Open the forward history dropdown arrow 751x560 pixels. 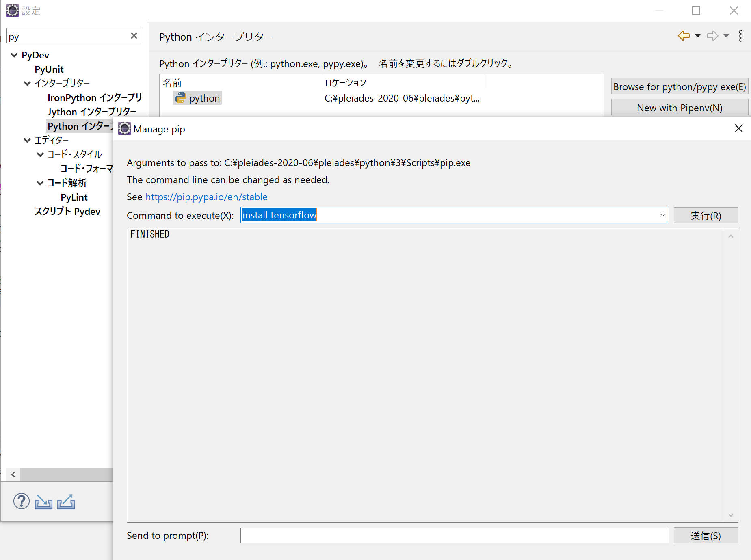726,36
